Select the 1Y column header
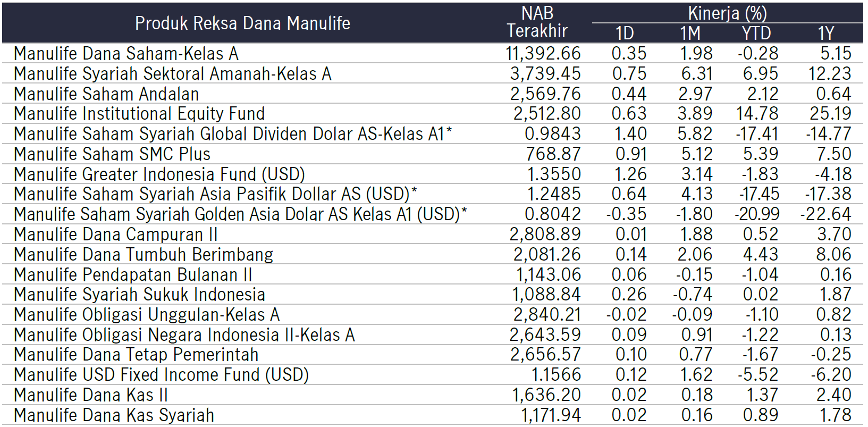Image resolution: width=868 pixels, height=427 pixels. point(825,34)
